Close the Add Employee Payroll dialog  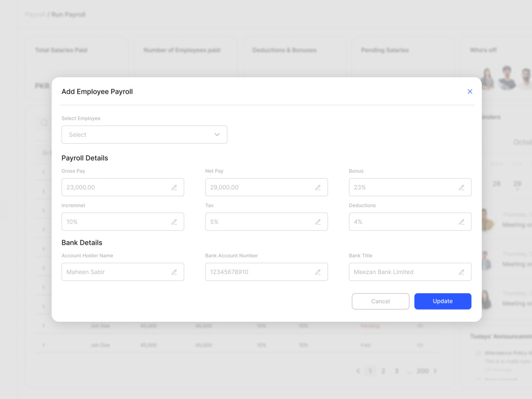tap(470, 92)
